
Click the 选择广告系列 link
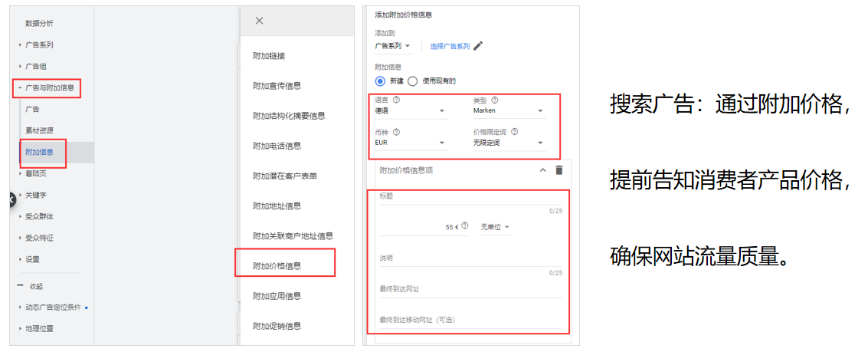[x=450, y=46]
